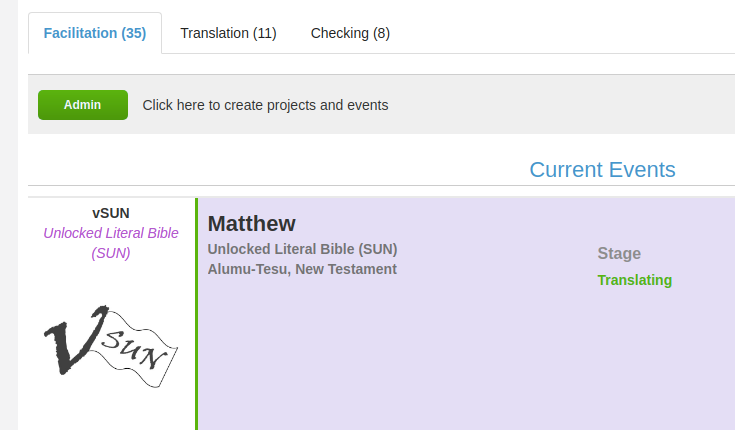Viewport: 735px width, 430px height.
Task: Click the Stage label in the event card
Action: 619,253
